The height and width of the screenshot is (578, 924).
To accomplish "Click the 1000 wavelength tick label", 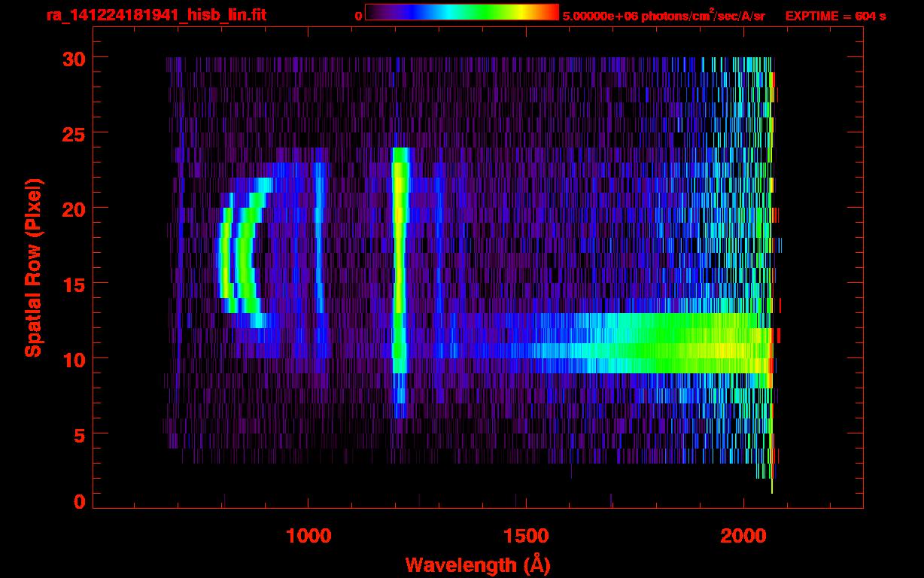I will 309,536.
